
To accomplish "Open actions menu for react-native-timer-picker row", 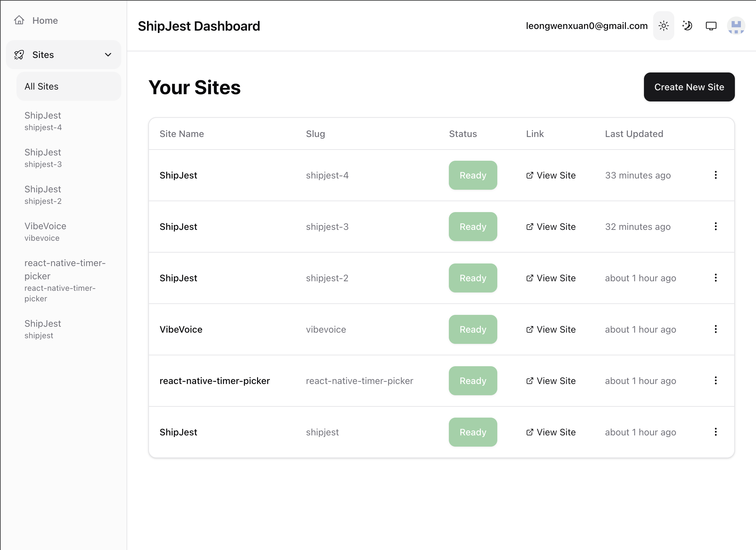I will click(x=715, y=380).
